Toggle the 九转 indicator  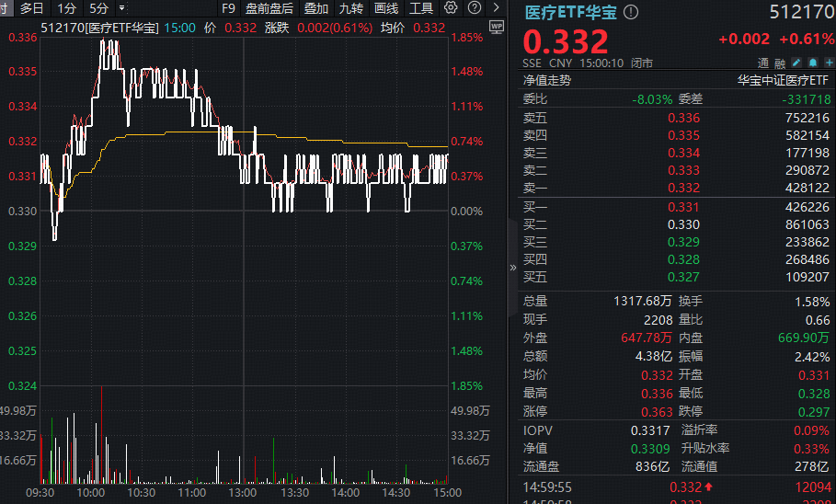351,8
